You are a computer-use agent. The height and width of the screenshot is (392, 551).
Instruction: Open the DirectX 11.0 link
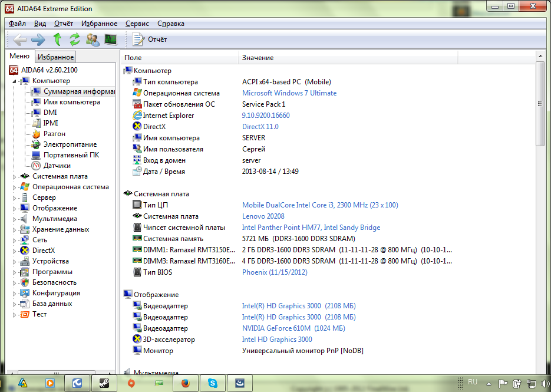click(260, 127)
